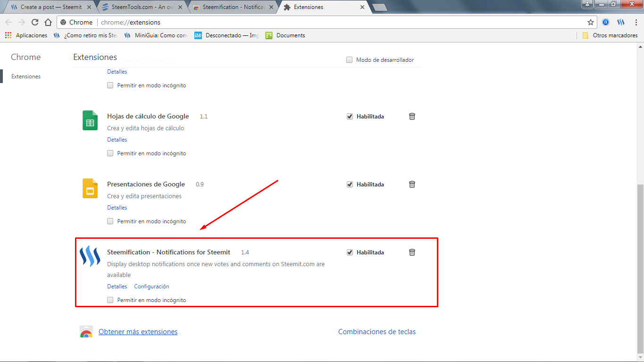Viewport: 644px width, 362px height.
Task: Click the Hojas de cálculo de Google title
Action: [148, 116]
